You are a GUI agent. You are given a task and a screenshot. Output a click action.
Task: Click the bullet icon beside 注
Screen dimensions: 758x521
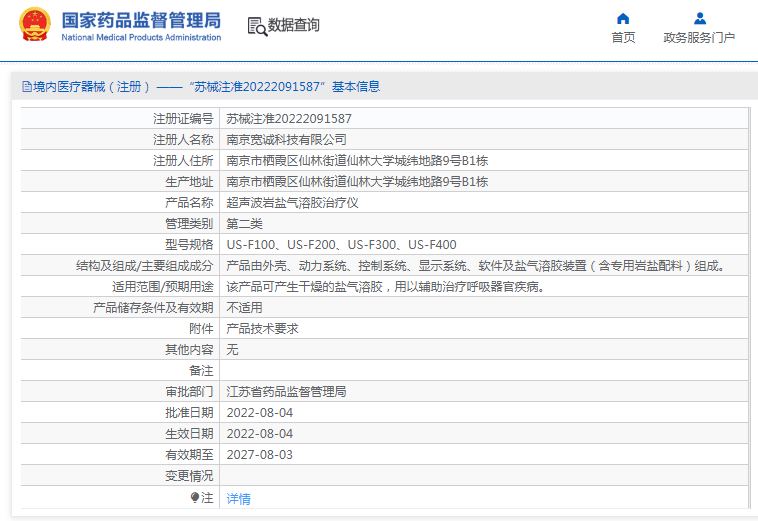[195, 497]
